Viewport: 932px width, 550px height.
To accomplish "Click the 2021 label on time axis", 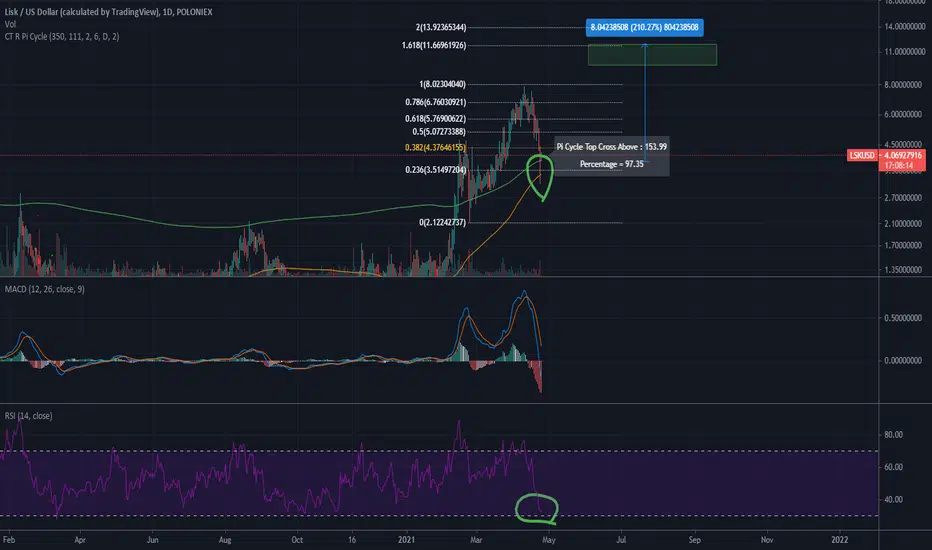I will point(406,540).
